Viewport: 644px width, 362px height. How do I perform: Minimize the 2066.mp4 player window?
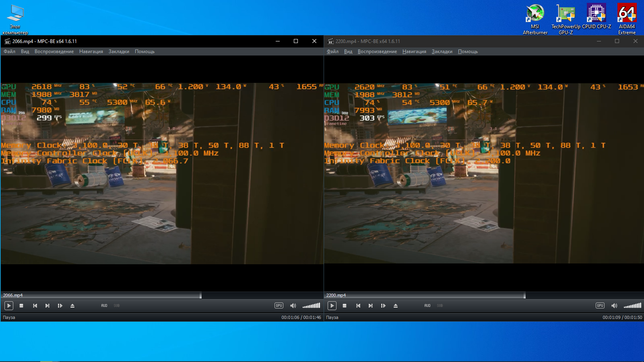tap(278, 41)
